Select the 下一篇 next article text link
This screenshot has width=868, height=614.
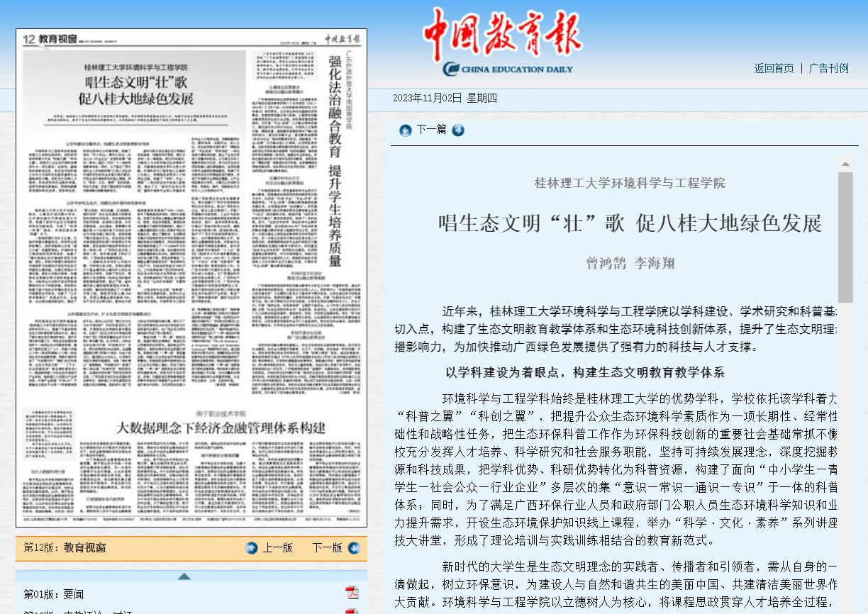click(x=431, y=130)
